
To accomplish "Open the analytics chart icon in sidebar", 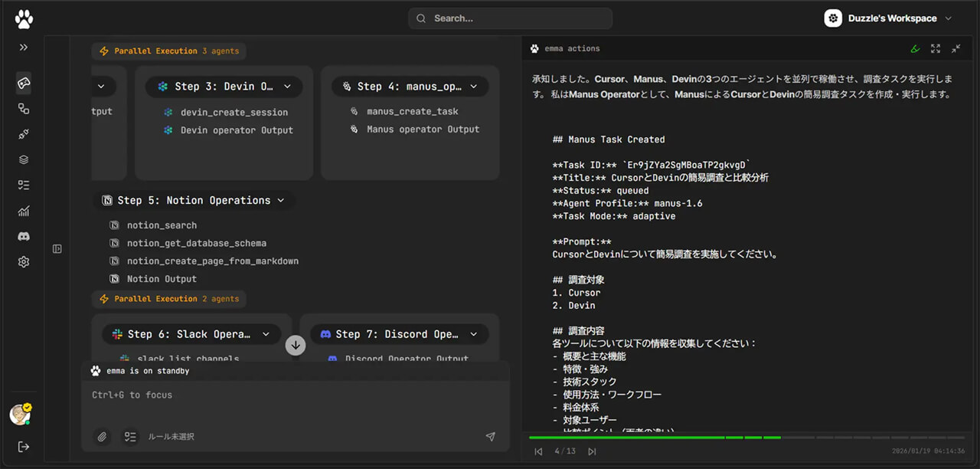I will [x=23, y=210].
